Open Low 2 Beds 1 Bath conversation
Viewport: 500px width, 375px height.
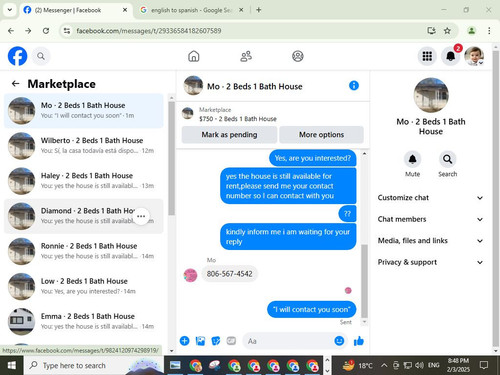click(x=84, y=286)
